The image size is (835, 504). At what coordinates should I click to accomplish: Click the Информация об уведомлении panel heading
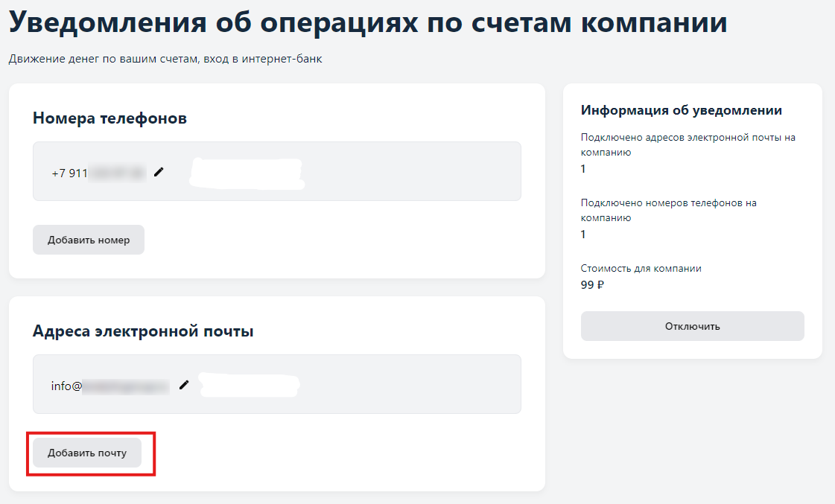pyautogui.click(x=682, y=110)
